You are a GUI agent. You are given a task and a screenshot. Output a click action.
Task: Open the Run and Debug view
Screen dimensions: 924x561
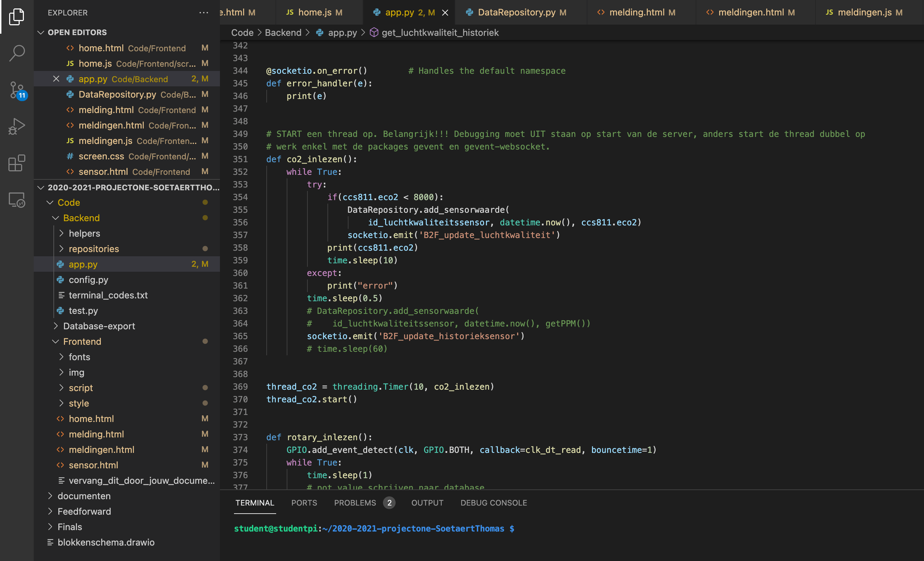tap(17, 126)
